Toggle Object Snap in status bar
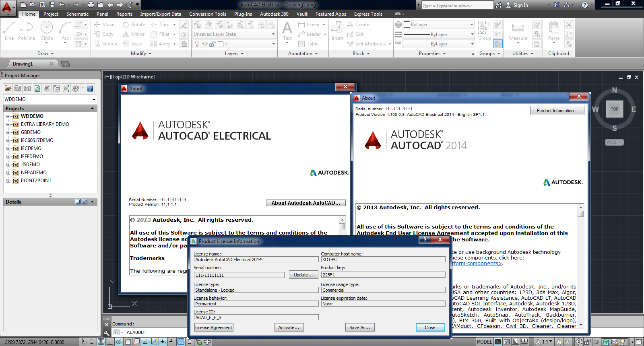Image resolution: width=644 pixels, height=346 pixels. tap(128, 342)
